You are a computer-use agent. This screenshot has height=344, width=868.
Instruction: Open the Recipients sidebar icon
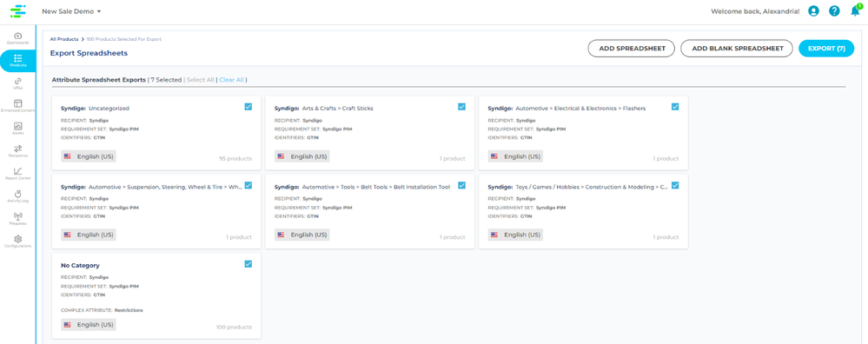click(17, 149)
